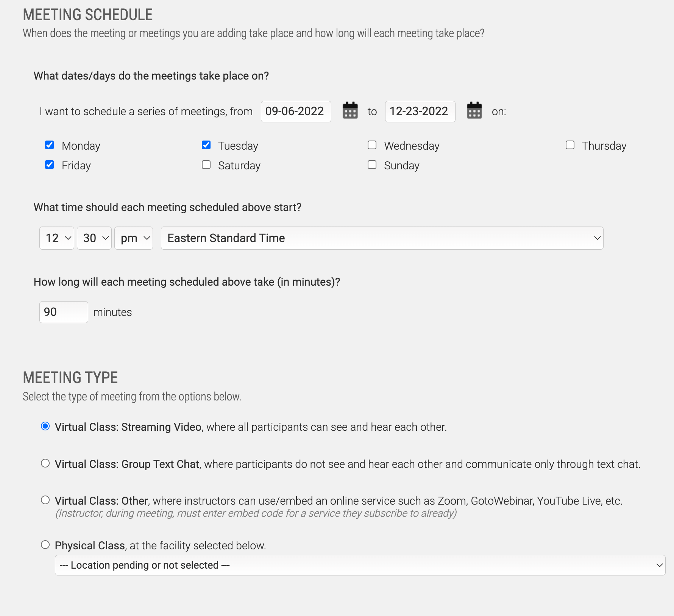The width and height of the screenshot is (674, 616).
Task: Select Virtual Class: Group Text Chat option
Action: (x=45, y=463)
